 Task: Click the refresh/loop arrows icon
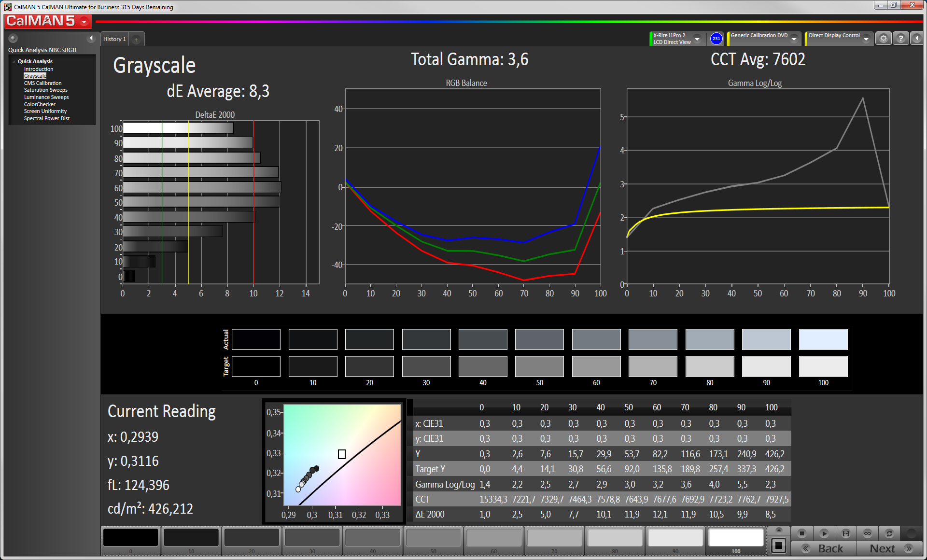[889, 533]
